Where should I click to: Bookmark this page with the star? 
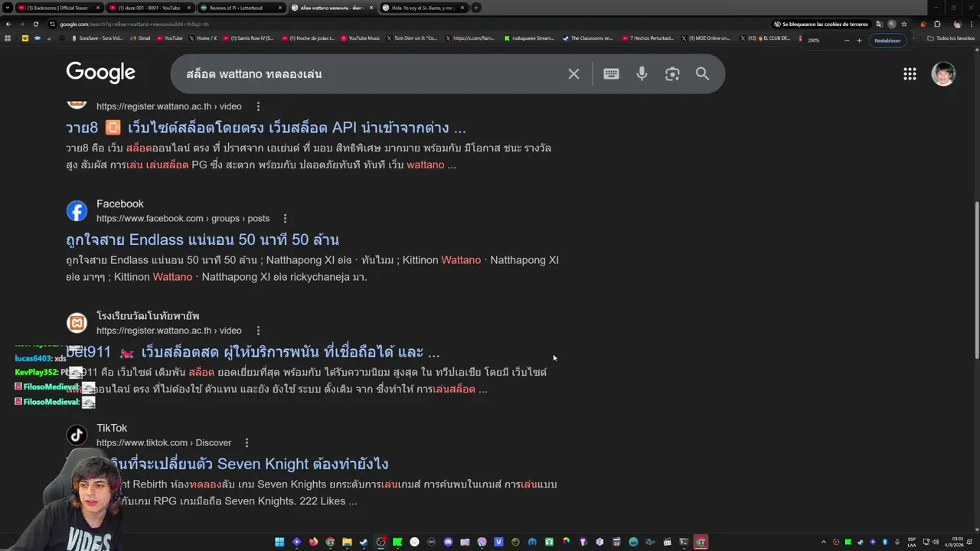coord(904,24)
